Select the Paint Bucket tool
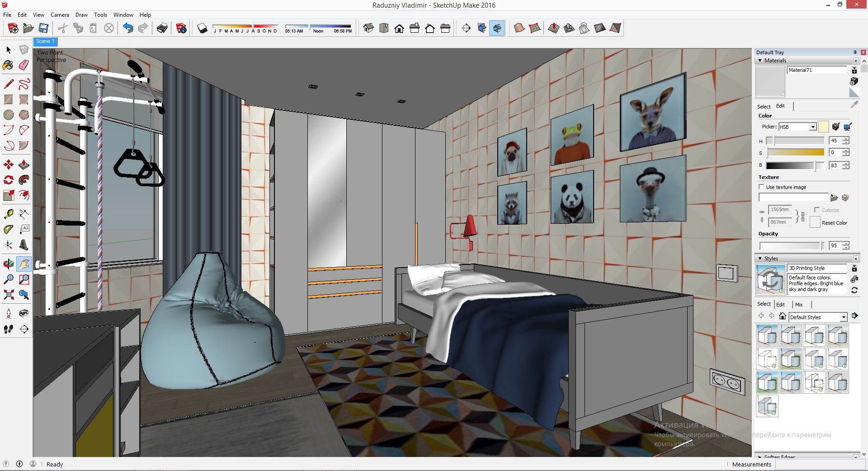Image resolution: width=868 pixels, height=471 pixels. coord(8,66)
